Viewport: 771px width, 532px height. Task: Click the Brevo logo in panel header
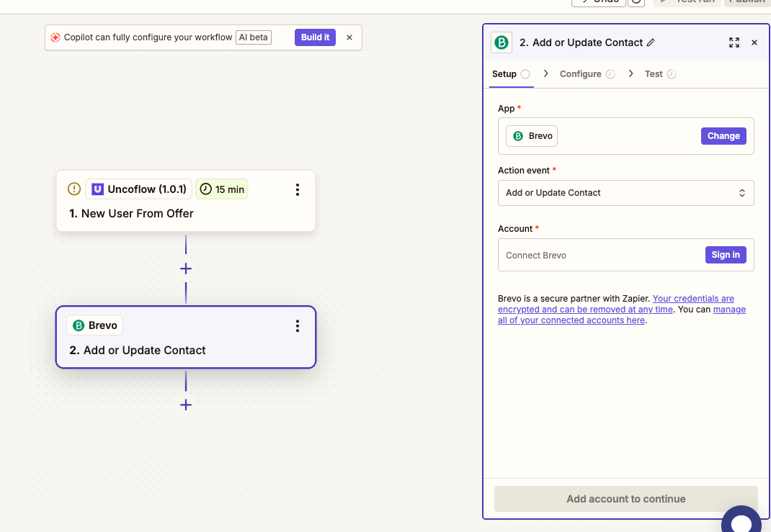(x=502, y=42)
